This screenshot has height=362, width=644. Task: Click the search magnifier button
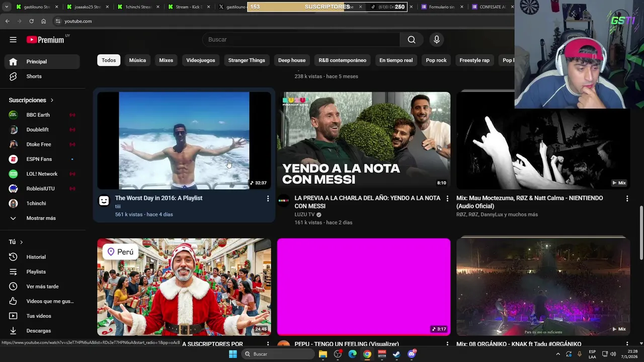pos(412,40)
